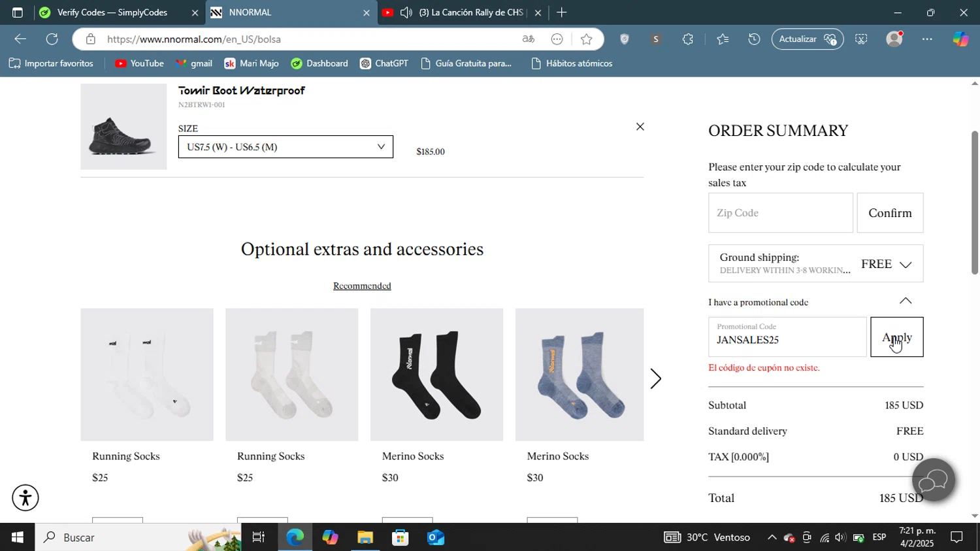Apply the promotional code
The height and width of the screenshot is (551, 980).
click(896, 337)
